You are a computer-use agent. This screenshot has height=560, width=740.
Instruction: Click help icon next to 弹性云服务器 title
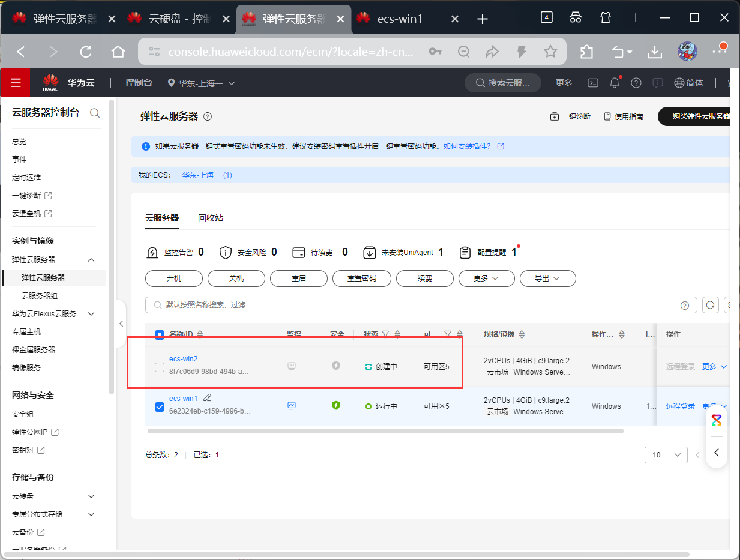208,116
